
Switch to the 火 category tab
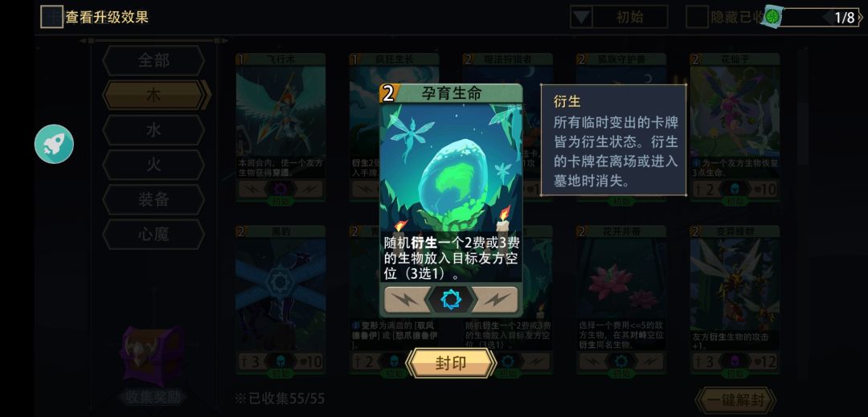point(154,165)
